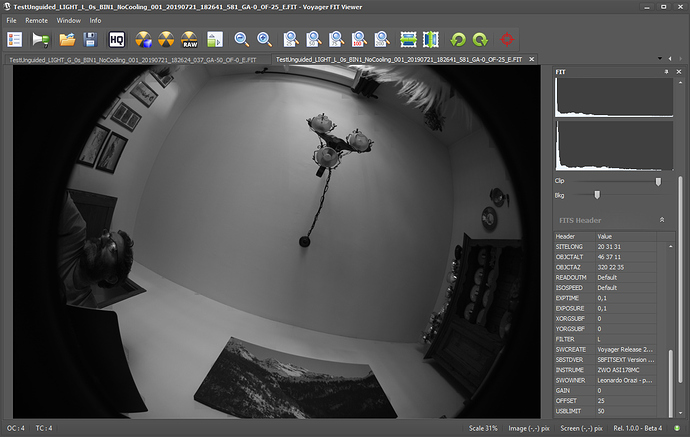Select the SWCREATE Voyager Release row
The width and height of the screenshot is (690, 437).
click(x=605, y=349)
